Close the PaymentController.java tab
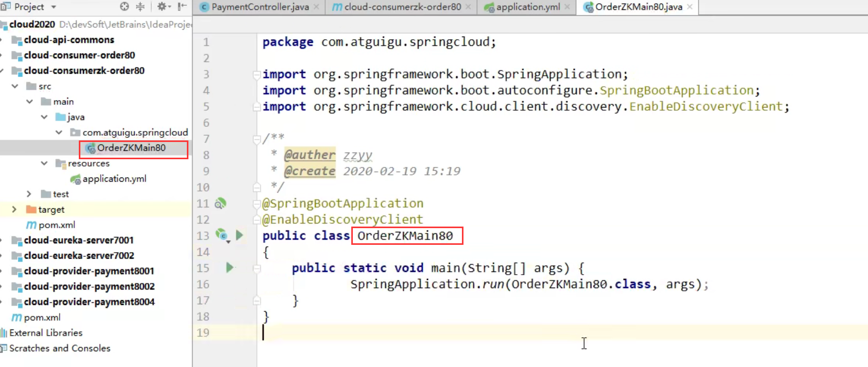The width and height of the screenshot is (868, 367). (x=316, y=7)
